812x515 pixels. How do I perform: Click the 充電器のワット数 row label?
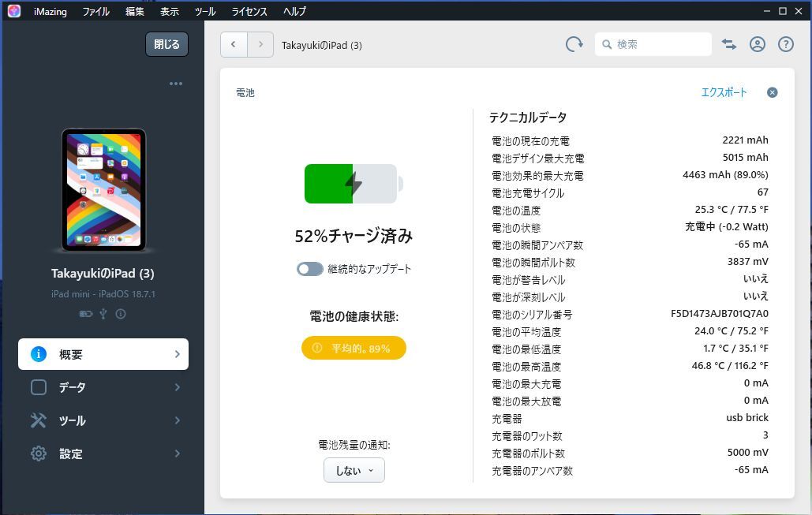click(x=526, y=436)
